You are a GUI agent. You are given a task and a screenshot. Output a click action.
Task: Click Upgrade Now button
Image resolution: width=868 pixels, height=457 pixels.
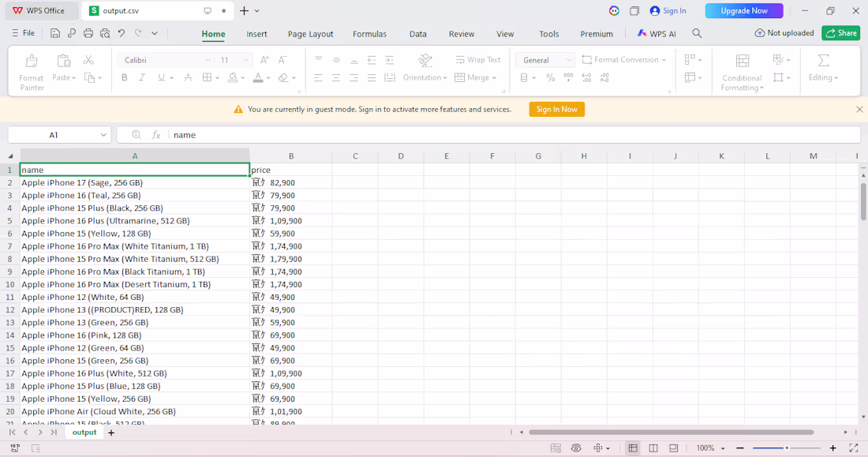click(x=744, y=10)
